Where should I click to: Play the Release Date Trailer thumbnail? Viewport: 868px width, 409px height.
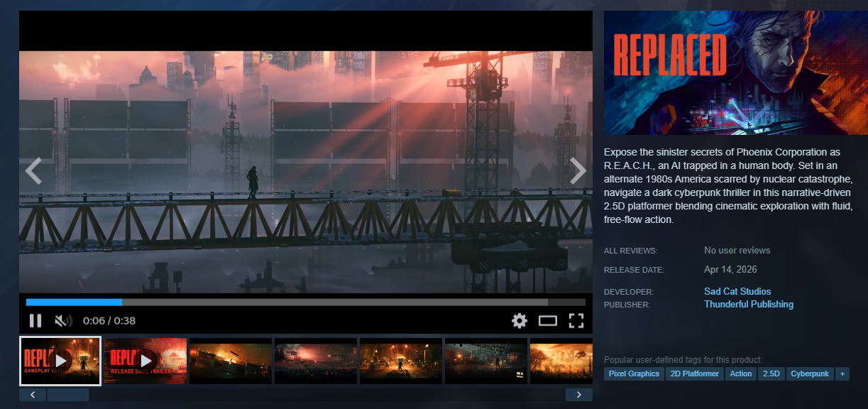(x=145, y=361)
